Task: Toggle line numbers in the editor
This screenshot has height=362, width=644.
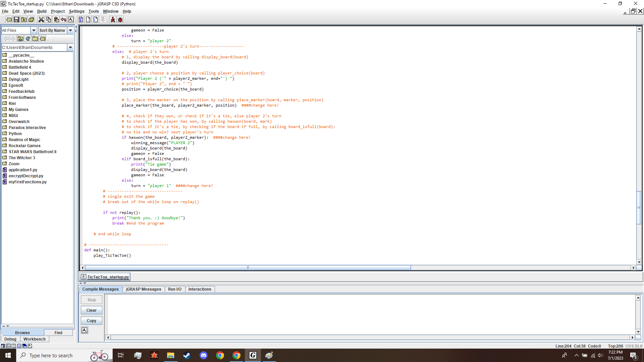Action: click(95, 19)
